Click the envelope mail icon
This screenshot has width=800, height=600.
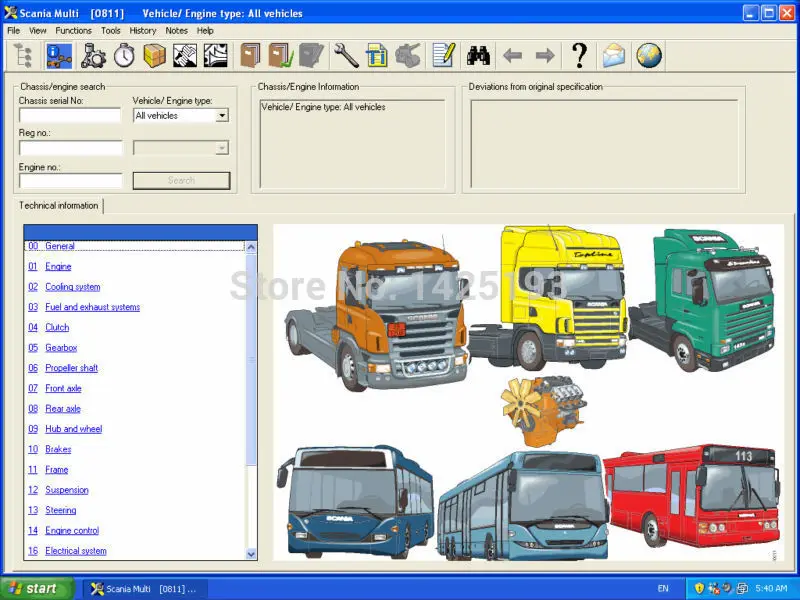click(x=614, y=55)
